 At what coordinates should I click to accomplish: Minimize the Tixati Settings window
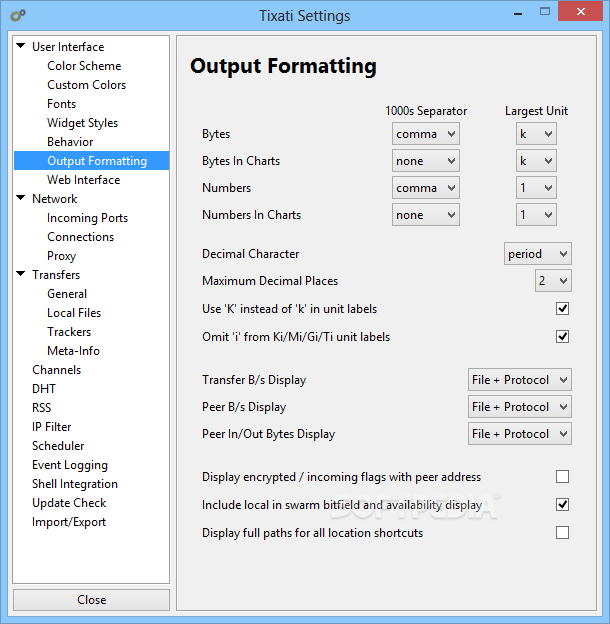point(518,12)
